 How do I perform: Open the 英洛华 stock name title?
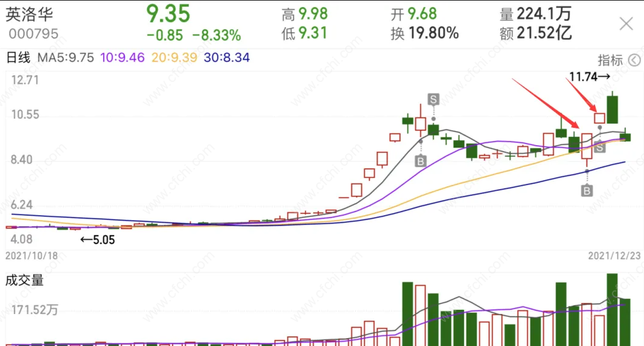pos(29,14)
